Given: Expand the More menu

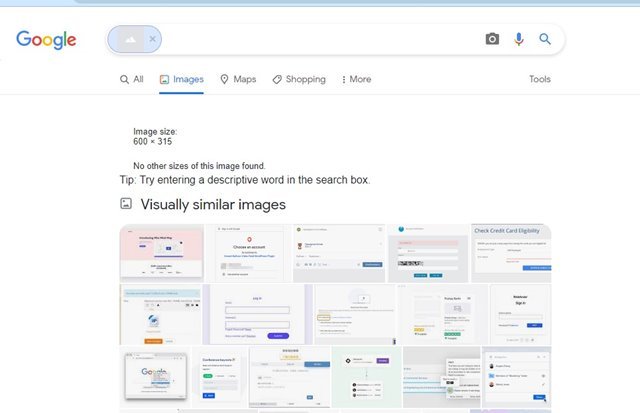Looking at the screenshot, I should tap(356, 79).
